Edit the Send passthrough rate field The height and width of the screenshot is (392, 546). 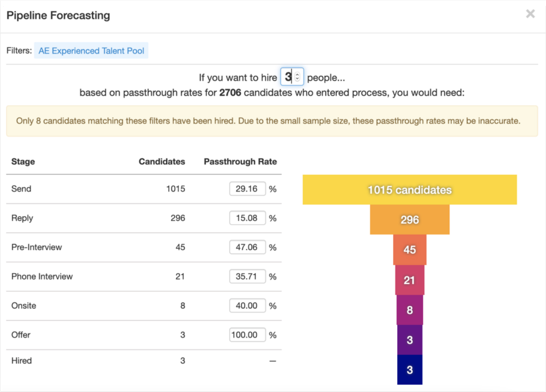pyautogui.click(x=247, y=189)
